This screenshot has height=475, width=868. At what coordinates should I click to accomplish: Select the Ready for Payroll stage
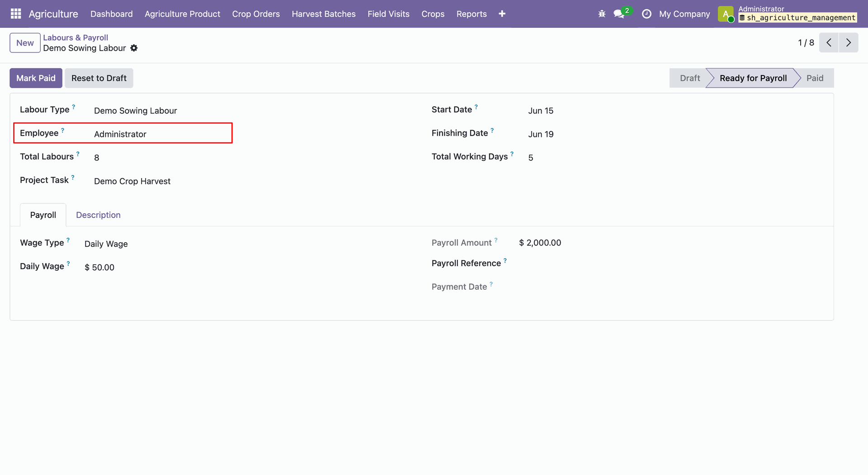click(753, 78)
